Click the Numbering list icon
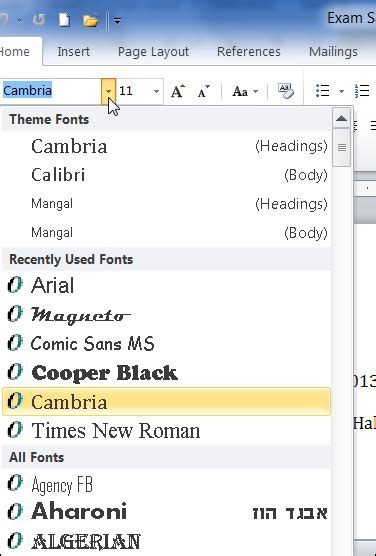Image resolution: width=376 pixels, height=556 pixels. [362, 91]
